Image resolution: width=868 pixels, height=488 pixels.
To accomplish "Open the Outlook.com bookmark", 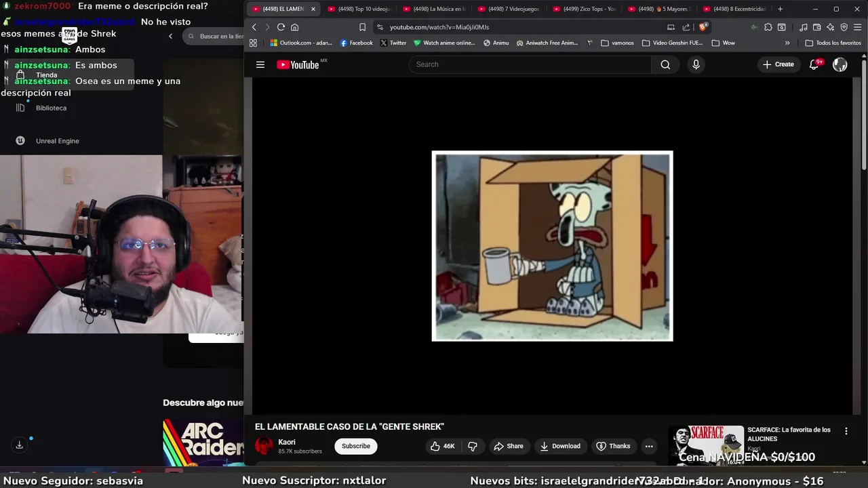I will 301,43.
